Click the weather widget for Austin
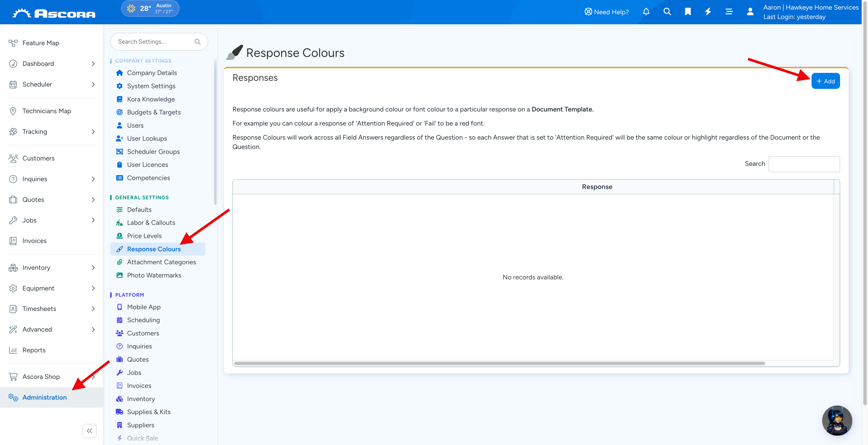Screen dimensions: 868x445 pos(150,9)
